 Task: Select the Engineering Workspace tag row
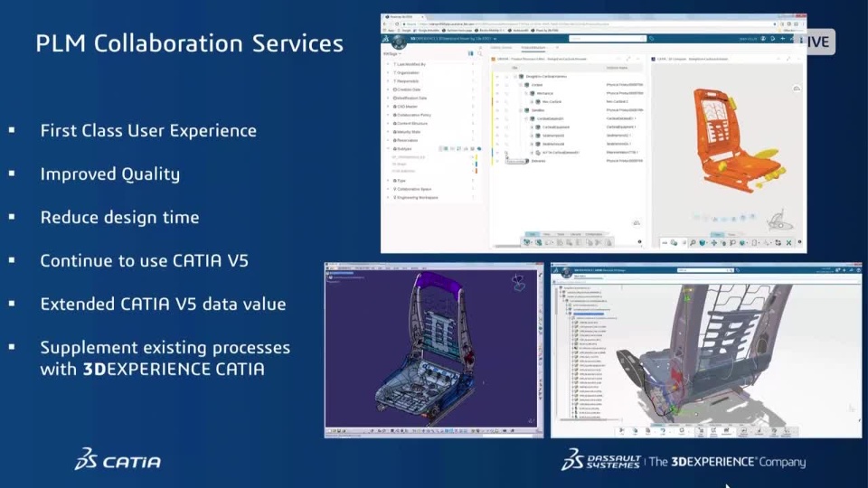coord(430,197)
